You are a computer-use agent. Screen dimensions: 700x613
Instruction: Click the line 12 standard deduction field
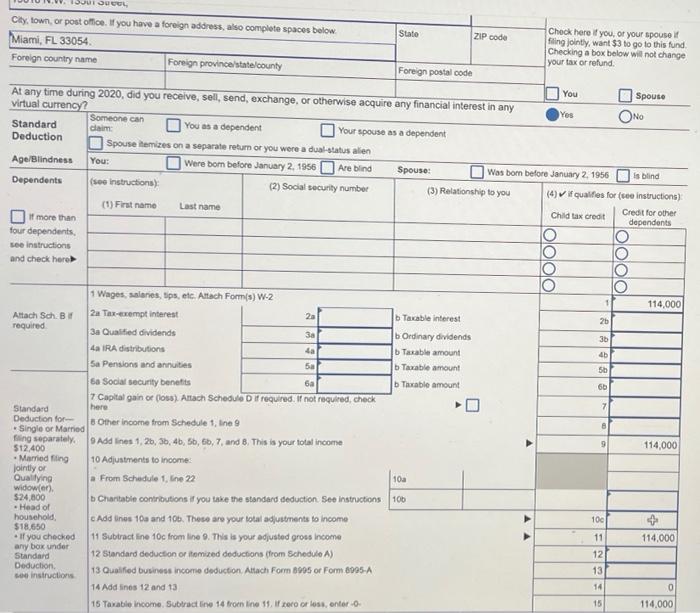point(641,555)
